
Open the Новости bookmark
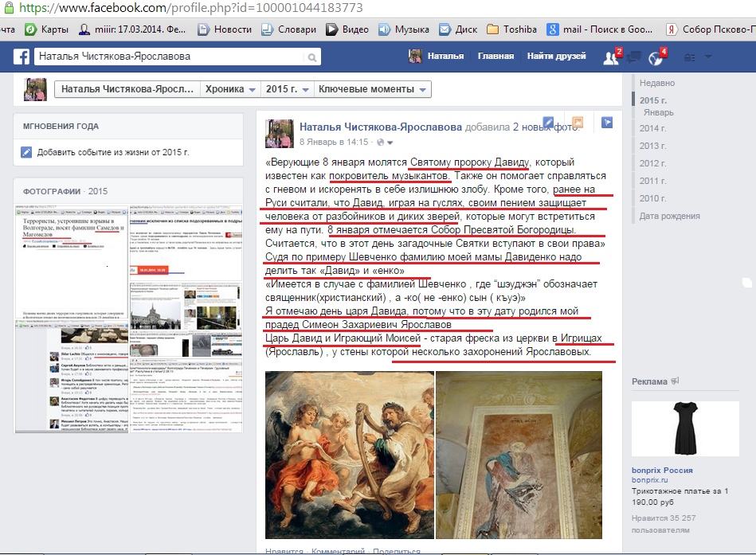coord(225,29)
